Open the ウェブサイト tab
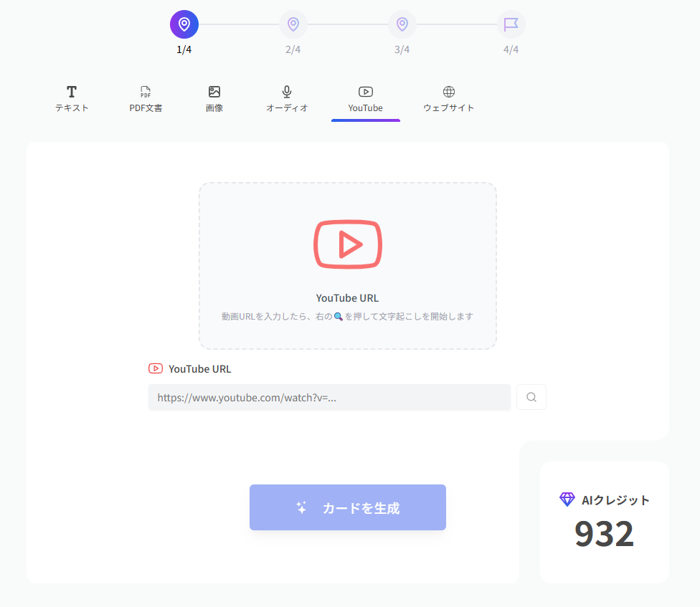 tap(449, 100)
